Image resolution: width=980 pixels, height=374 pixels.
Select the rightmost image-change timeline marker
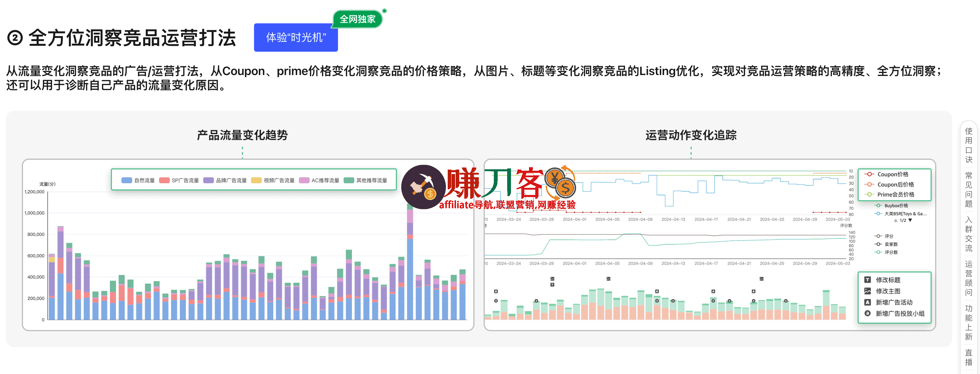pyautogui.click(x=762, y=279)
